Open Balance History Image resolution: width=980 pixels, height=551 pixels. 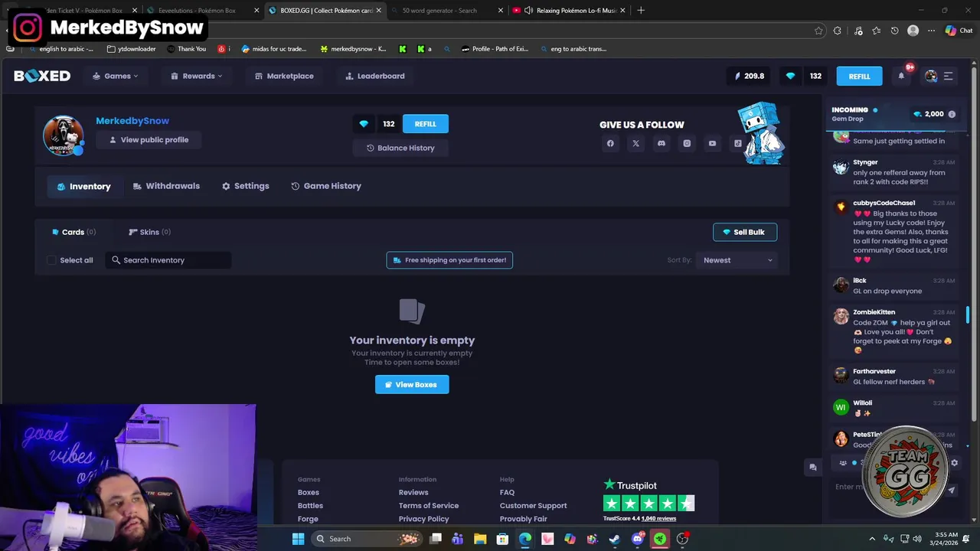(x=400, y=148)
